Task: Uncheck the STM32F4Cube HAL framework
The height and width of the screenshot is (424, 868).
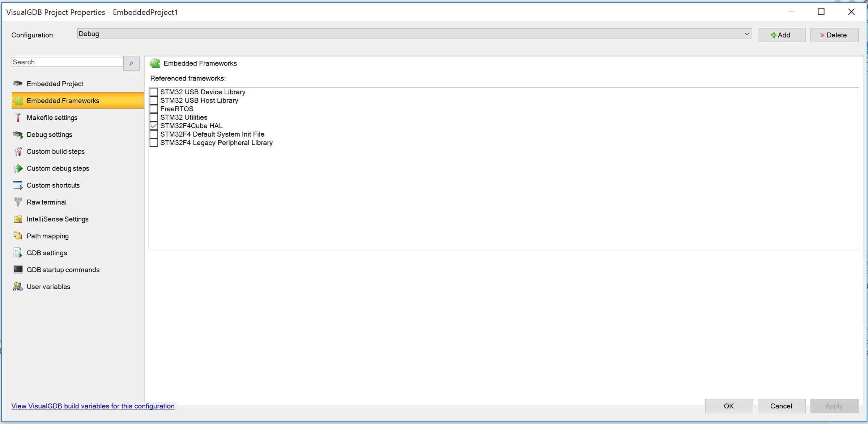Action: pyautogui.click(x=154, y=125)
